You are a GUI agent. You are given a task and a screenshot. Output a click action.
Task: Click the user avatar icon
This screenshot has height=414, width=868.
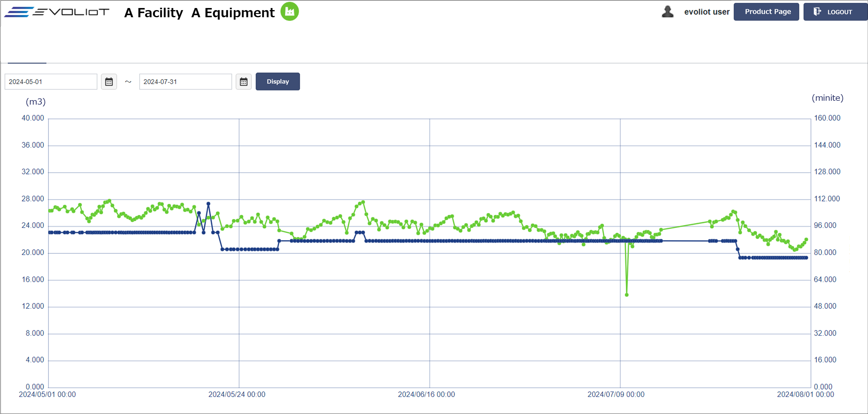pos(667,12)
